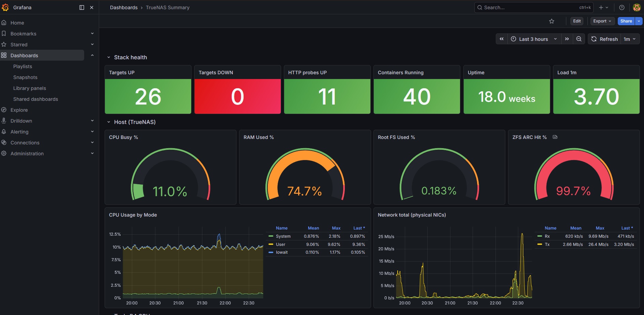Shift time range forward
Image resolution: width=644 pixels, height=315 pixels.
coord(567,39)
